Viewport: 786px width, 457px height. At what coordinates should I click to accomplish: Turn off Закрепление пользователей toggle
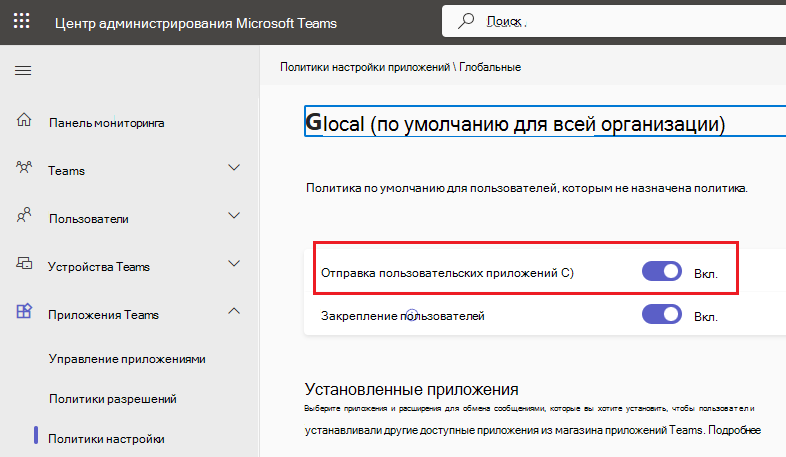[x=662, y=315]
